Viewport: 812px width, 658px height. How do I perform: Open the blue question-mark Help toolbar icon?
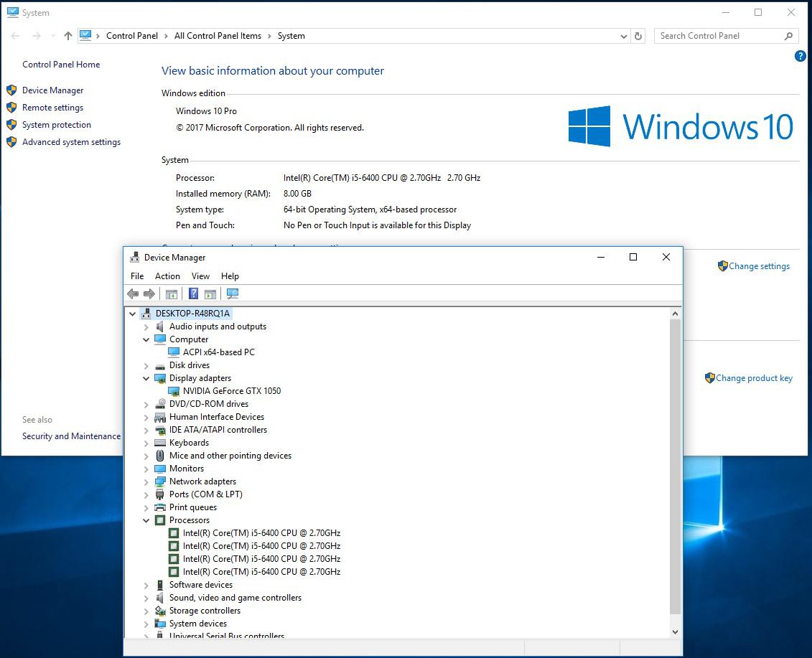[x=193, y=294]
